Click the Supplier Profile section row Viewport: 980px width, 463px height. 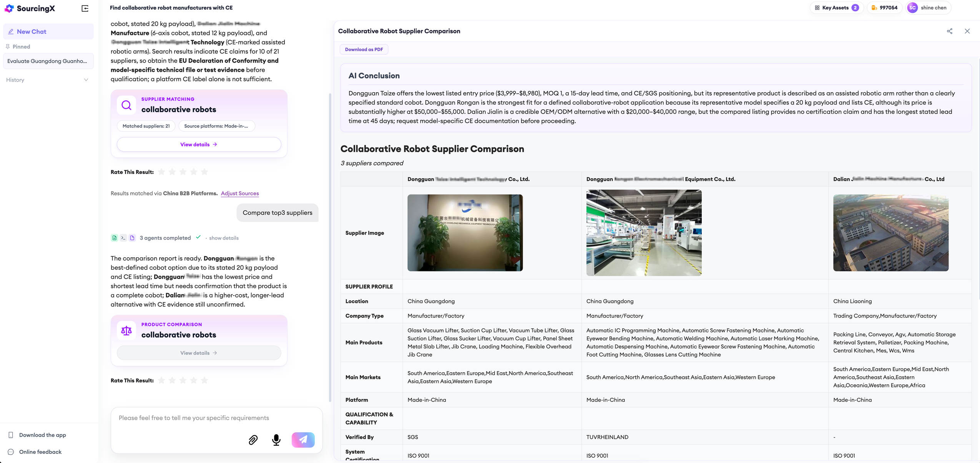tap(656, 287)
